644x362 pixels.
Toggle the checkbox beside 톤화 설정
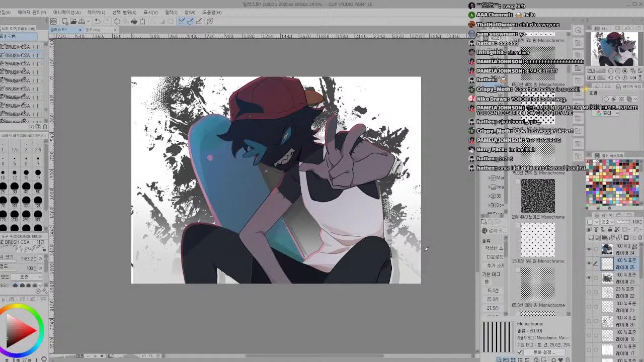click(520, 352)
